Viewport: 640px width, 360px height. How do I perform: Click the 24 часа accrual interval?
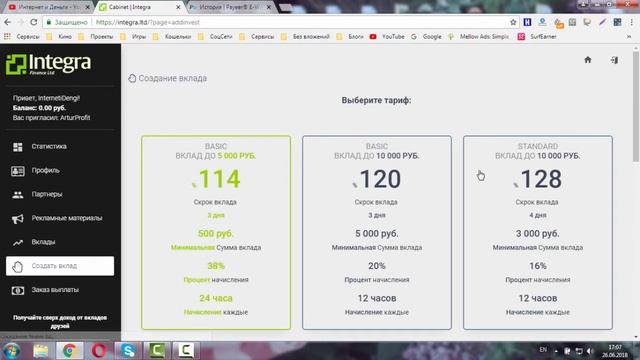[x=216, y=298]
